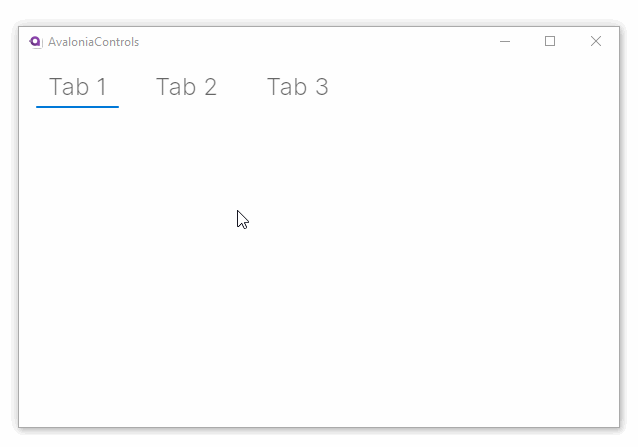This screenshot has height=447, width=638.
Task: Maximize the AvaloniaControls window
Action: (x=550, y=42)
